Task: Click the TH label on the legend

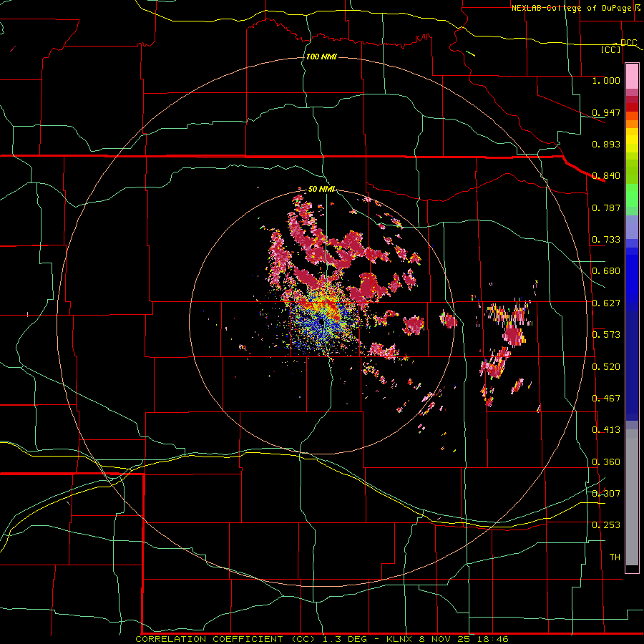Action: 615,557
